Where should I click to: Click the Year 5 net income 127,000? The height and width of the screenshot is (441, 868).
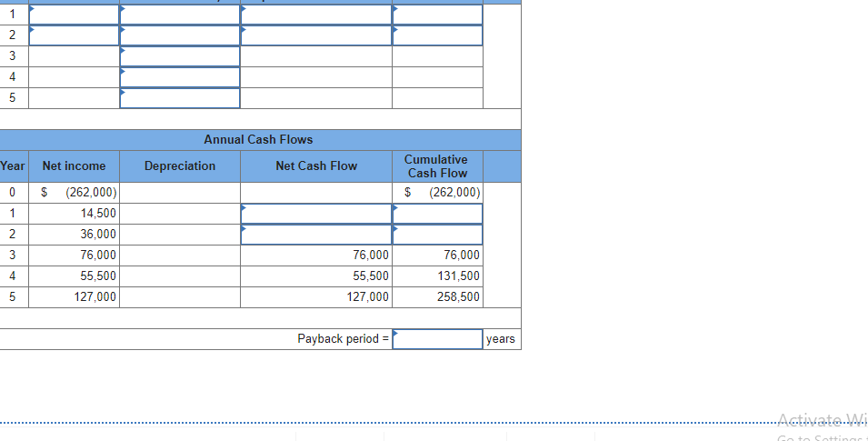[x=95, y=297]
